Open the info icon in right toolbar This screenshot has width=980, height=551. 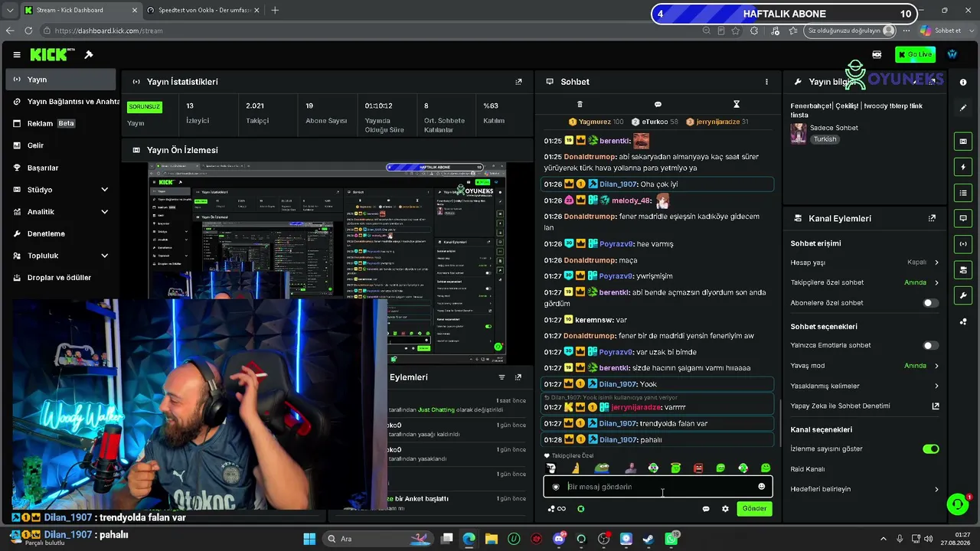[963, 82]
